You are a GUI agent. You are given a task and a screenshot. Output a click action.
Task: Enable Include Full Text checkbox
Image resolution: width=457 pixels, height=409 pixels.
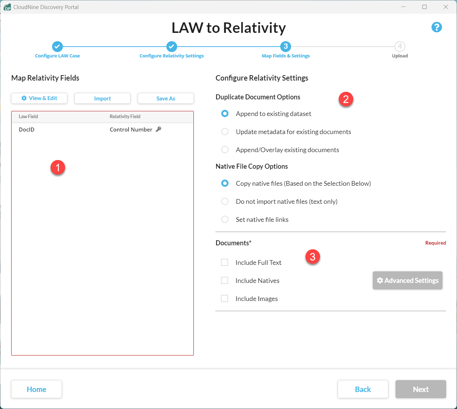(x=225, y=262)
